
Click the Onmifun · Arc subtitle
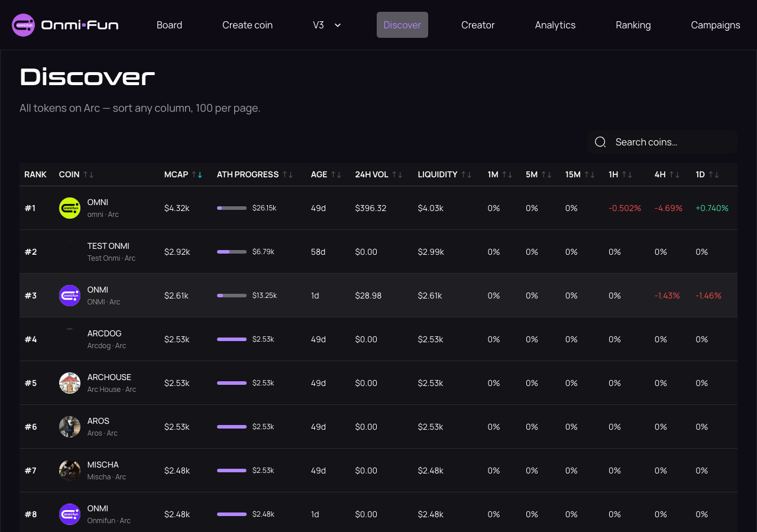pos(109,521)
